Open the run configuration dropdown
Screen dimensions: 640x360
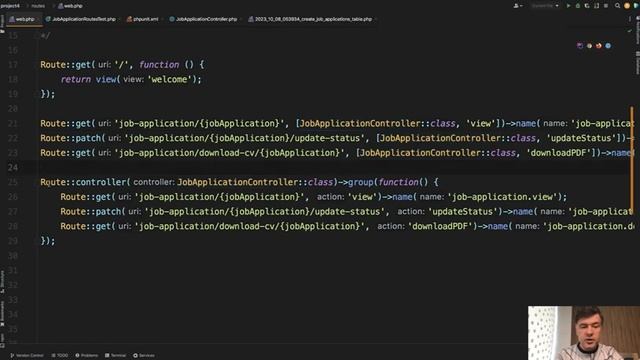coord(545,6)
